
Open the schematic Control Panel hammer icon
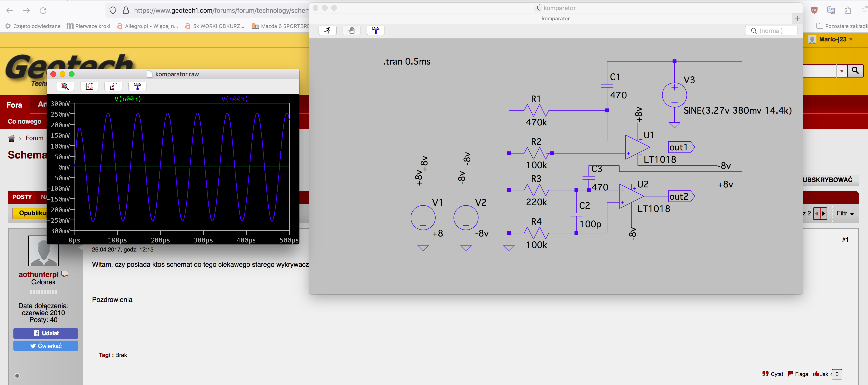[x=375, y=30]
